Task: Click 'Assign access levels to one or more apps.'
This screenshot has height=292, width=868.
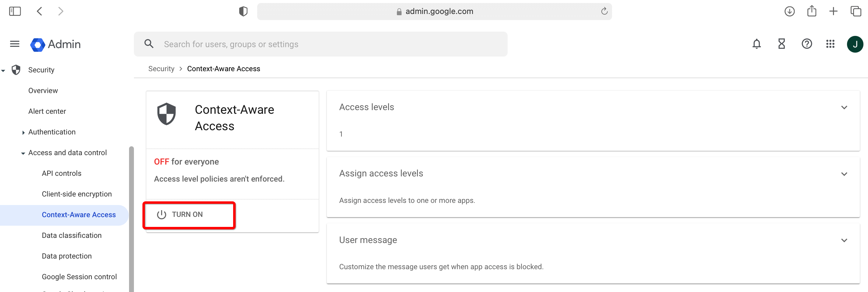Action: coord(407,201)
